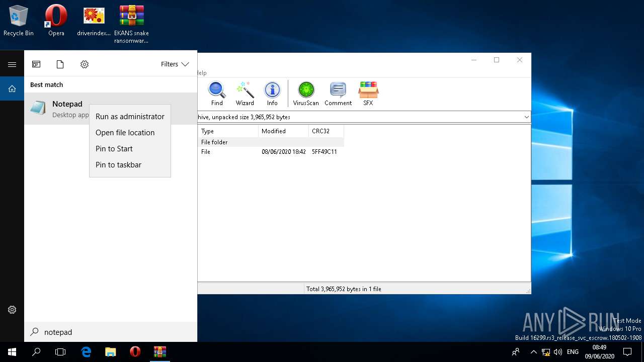Show hidden tray icons chevron
The height and width of the screenshot is (362, 644).
point(533,352)
